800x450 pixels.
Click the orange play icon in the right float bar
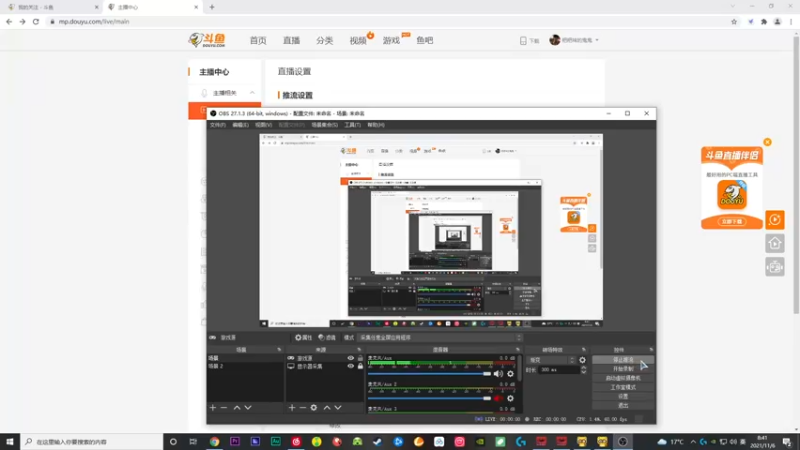tap(774, 220)
